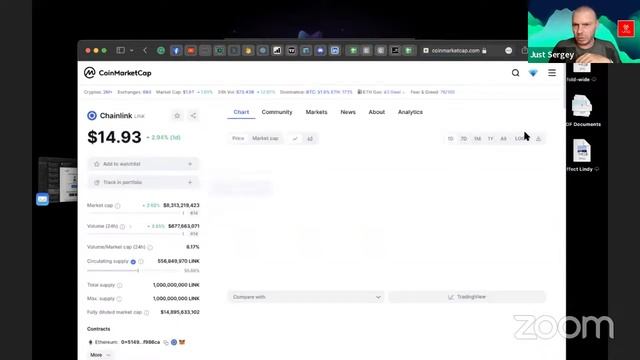Set chart range to 1Y

490,139
